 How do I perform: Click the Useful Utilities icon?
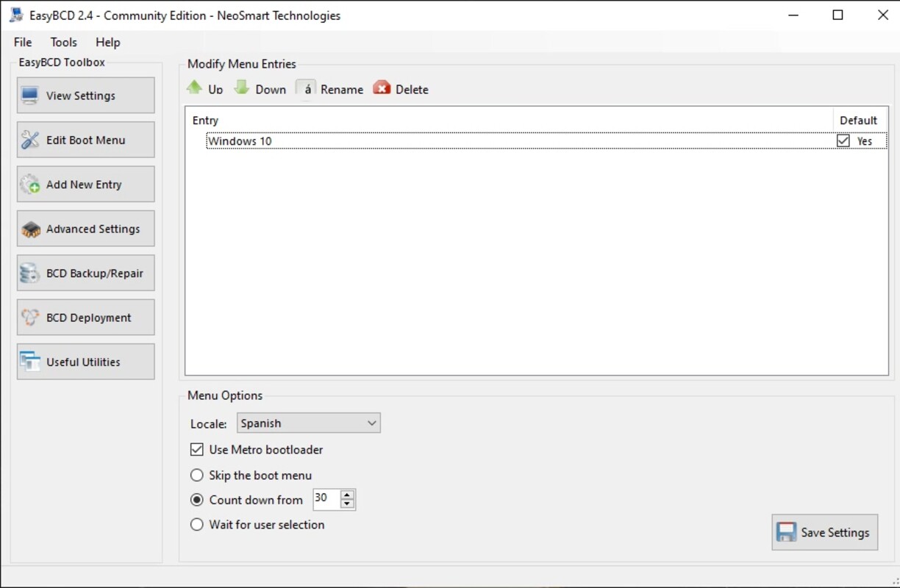pos(30,362)
